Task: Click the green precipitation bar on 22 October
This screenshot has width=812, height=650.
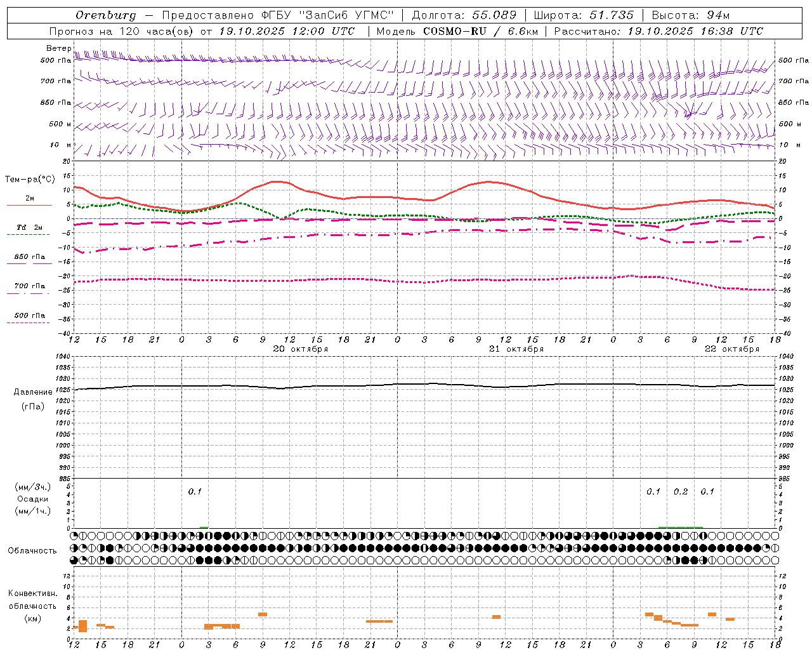Action: 681,527
